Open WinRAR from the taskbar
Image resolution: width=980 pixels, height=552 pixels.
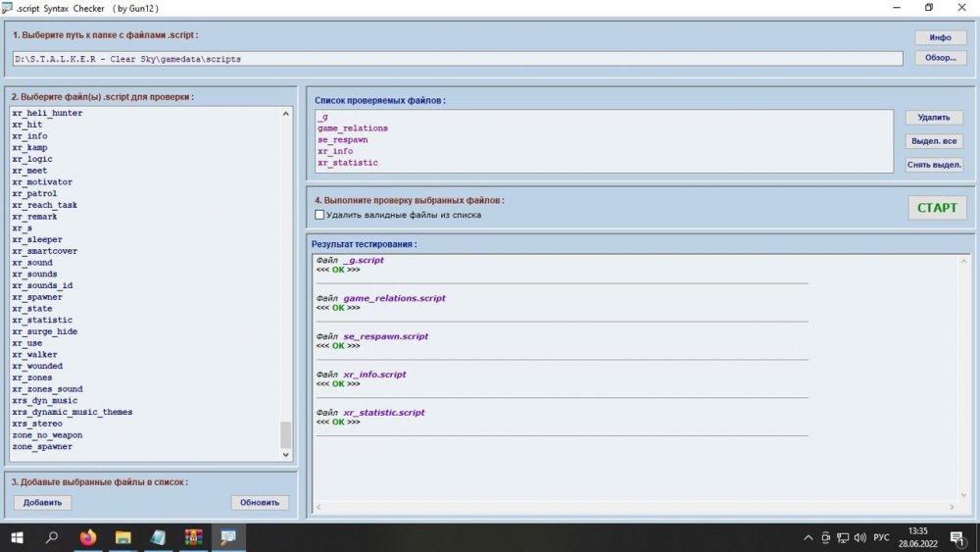193,537
